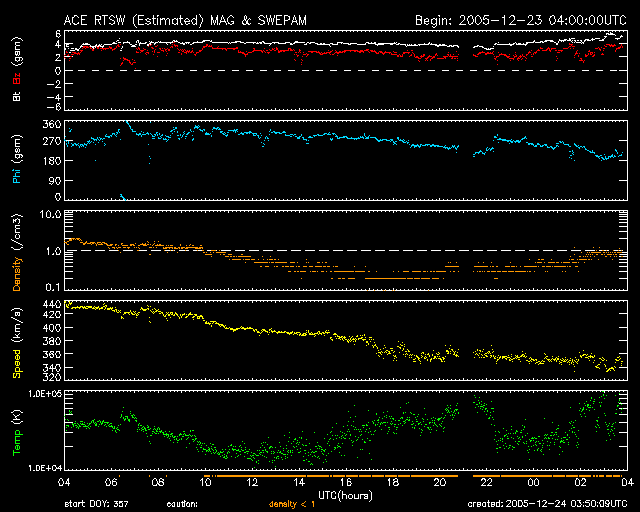Click the '1.0' tick on Density axis
Screen dimensions: 640x512
[53, 251]
